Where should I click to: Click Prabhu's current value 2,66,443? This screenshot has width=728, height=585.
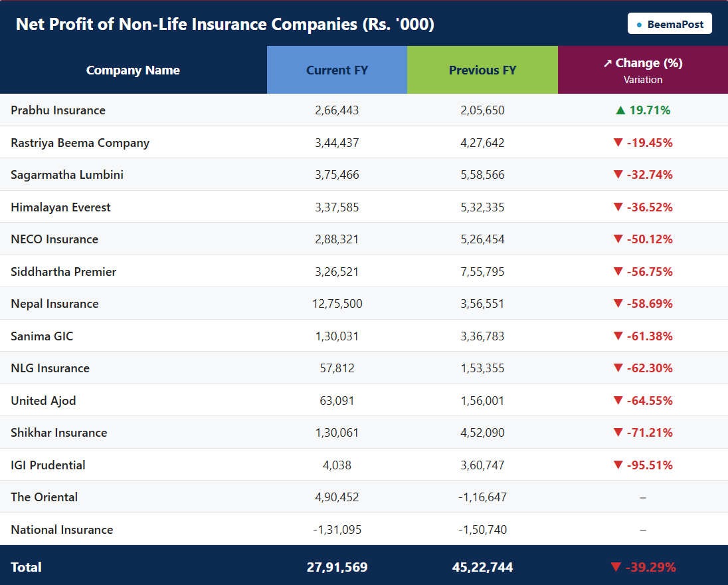click(337, 110)
